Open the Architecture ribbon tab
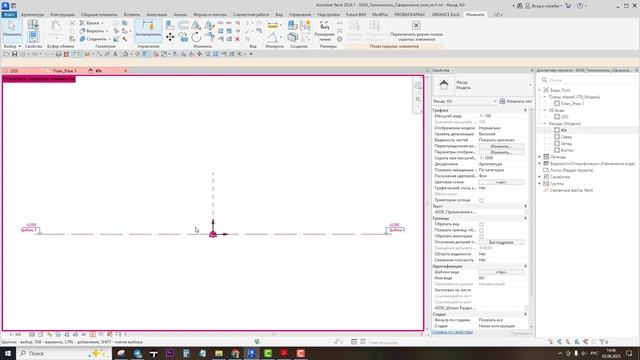The width and height of the screenshot is (640, 360). click(x=32, y=14)
